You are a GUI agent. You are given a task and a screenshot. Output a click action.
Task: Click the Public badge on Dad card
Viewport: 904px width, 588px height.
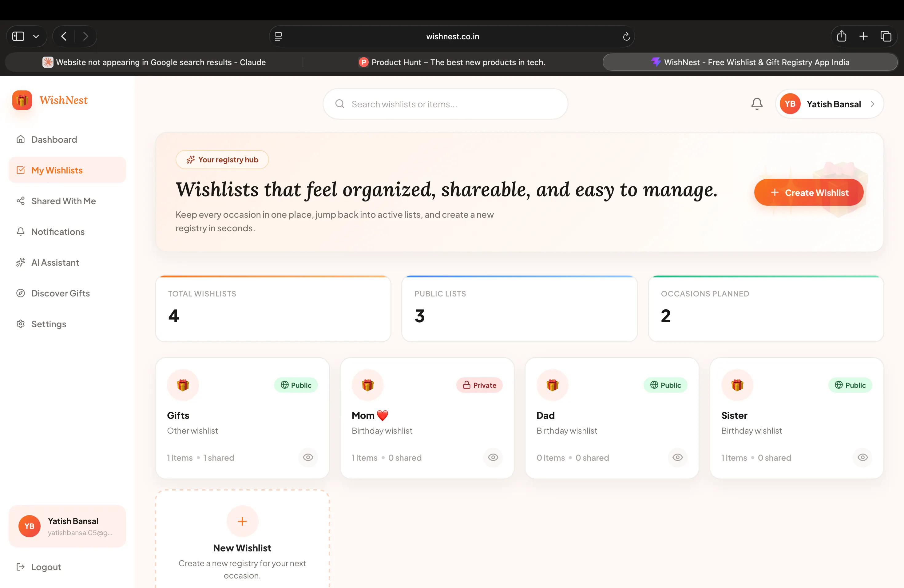pyautogui.click(x=665, y=385)
